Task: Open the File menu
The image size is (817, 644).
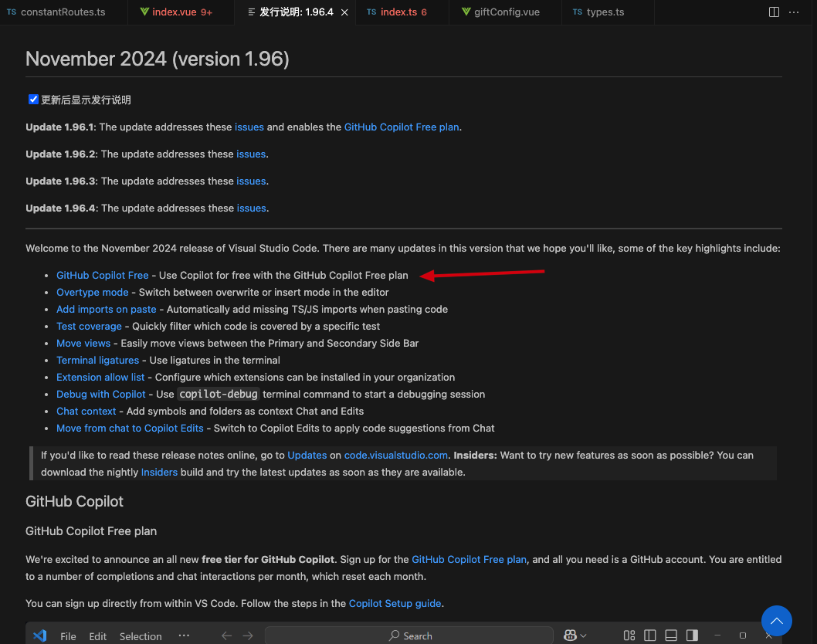Action: click(68, 636)
